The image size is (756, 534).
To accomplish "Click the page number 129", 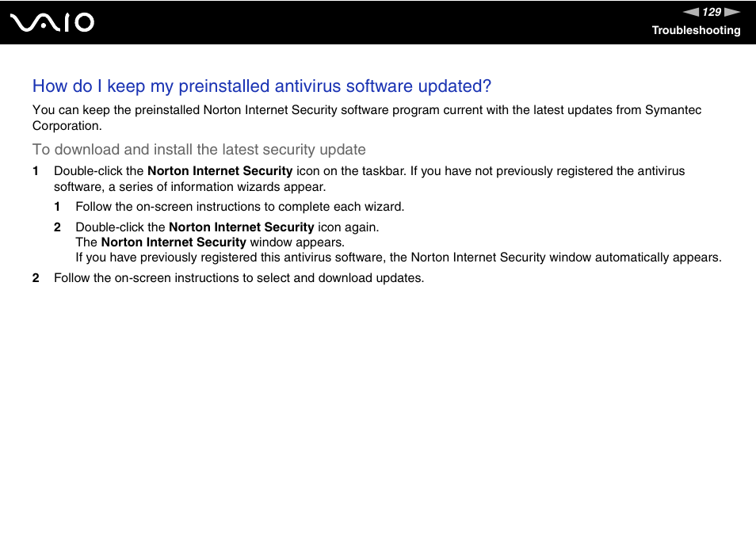I will [x=712, y=12].
